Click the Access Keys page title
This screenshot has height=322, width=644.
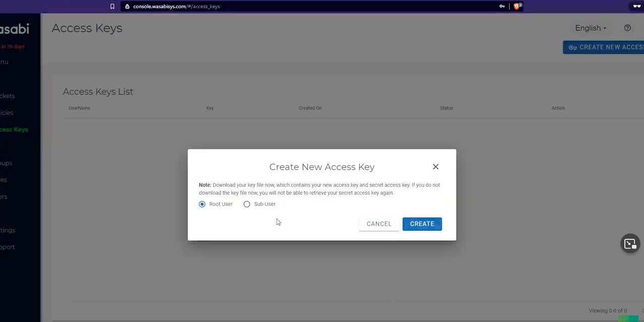click(x=87, y=28)
